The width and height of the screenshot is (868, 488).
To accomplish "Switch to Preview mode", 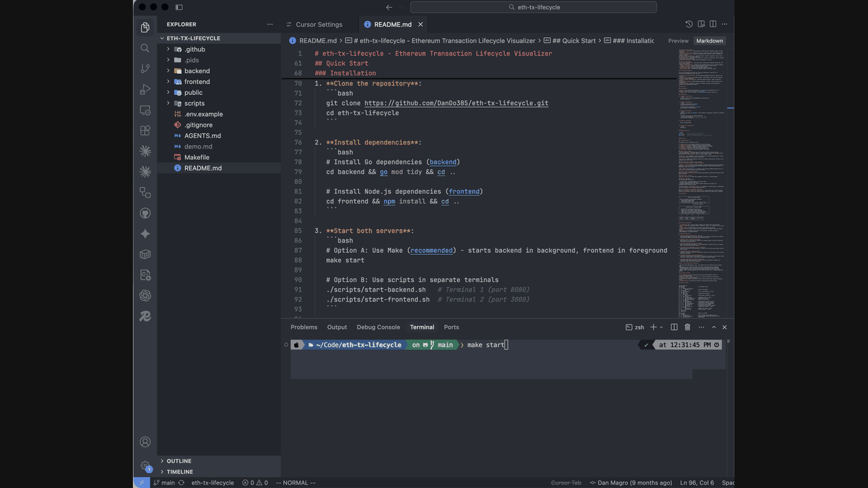I will click(x=678, y=41).
